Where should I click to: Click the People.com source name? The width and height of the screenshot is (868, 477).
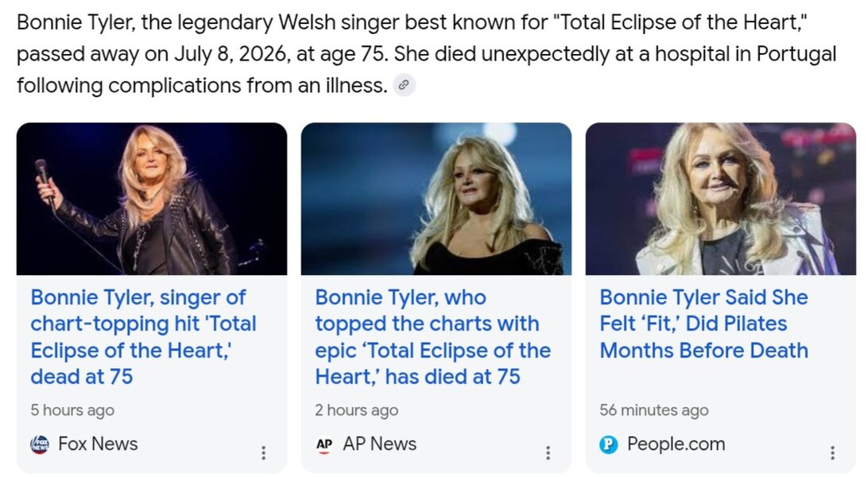(676, 444)
